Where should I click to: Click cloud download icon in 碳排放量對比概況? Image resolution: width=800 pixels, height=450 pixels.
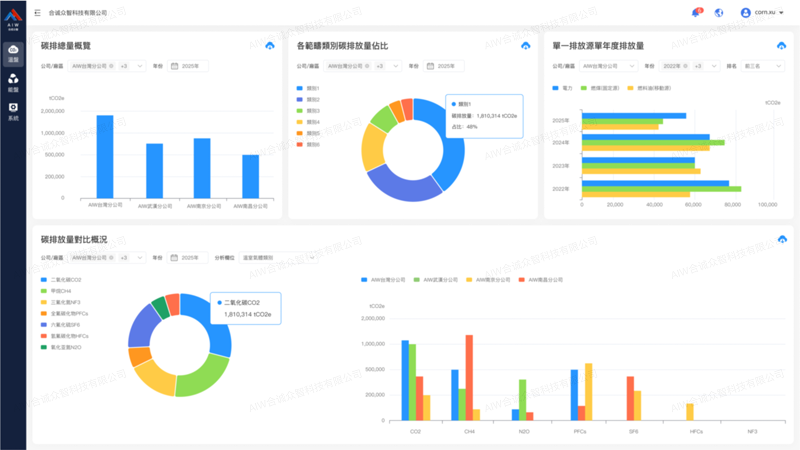[x=782, y=239]
